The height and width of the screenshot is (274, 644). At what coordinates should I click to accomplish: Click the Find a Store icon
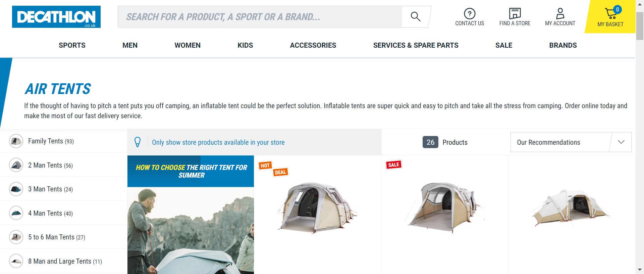[515, 14]
